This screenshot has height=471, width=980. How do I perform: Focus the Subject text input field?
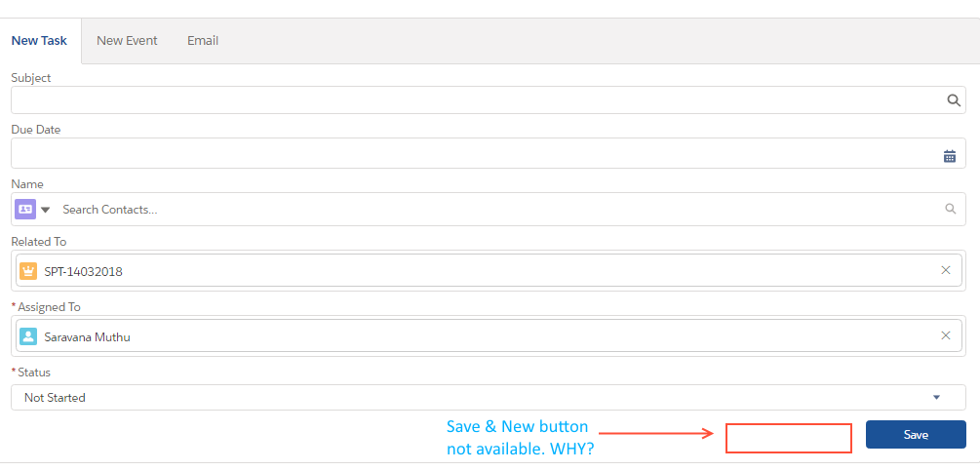tap(478, 100)
